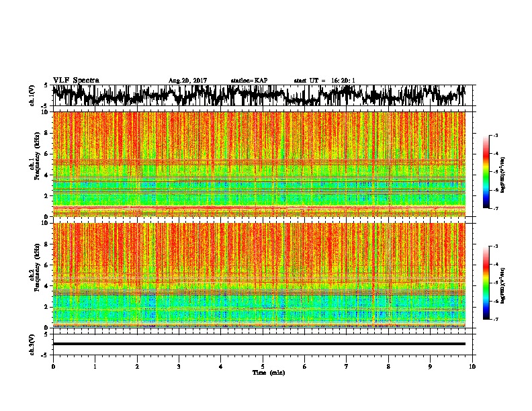Viewport: 532px width, 411px height.
Task: Click the time axis tick label '0'
Action: point(53,367)
